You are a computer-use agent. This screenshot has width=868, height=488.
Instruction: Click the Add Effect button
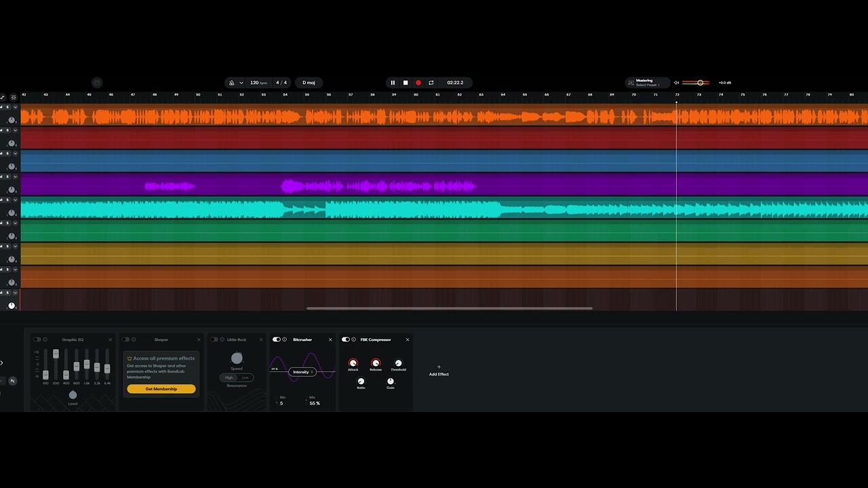(439, 371)
